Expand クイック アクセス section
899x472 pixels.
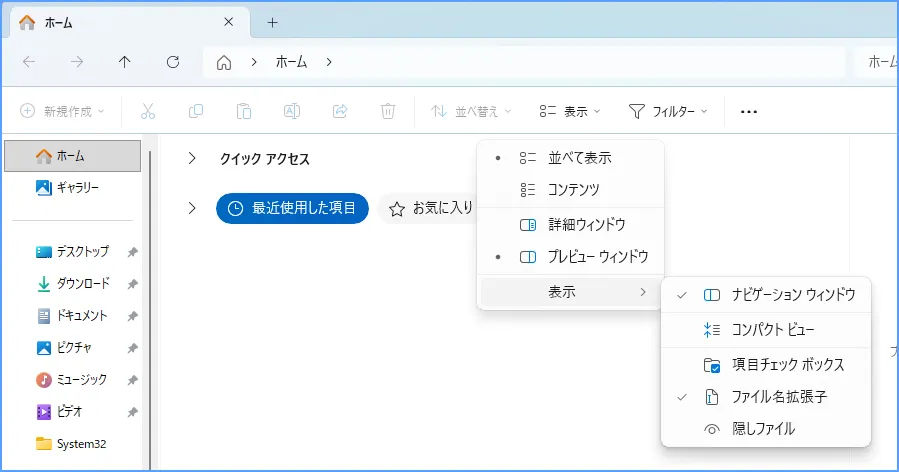point(192,159)
